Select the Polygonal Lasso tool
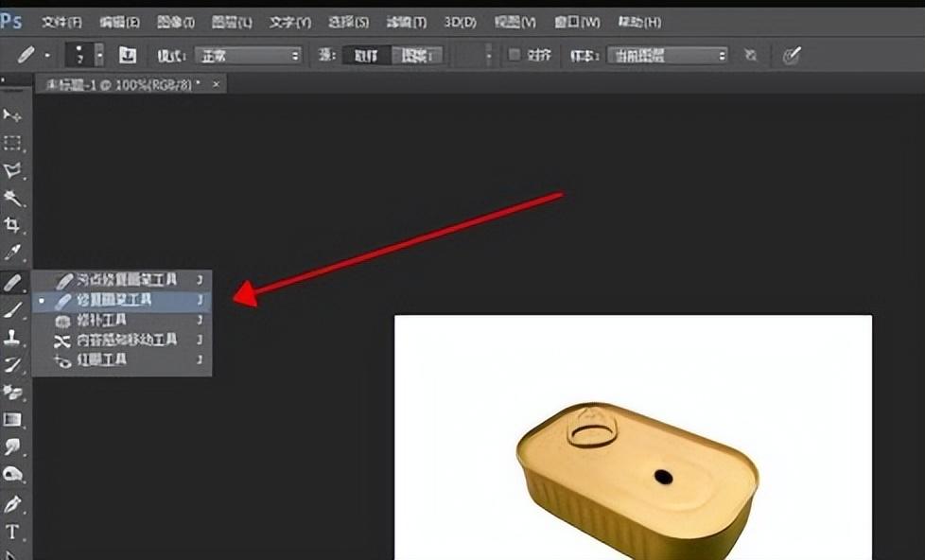The image size is (925, 560). coord(12,170)
